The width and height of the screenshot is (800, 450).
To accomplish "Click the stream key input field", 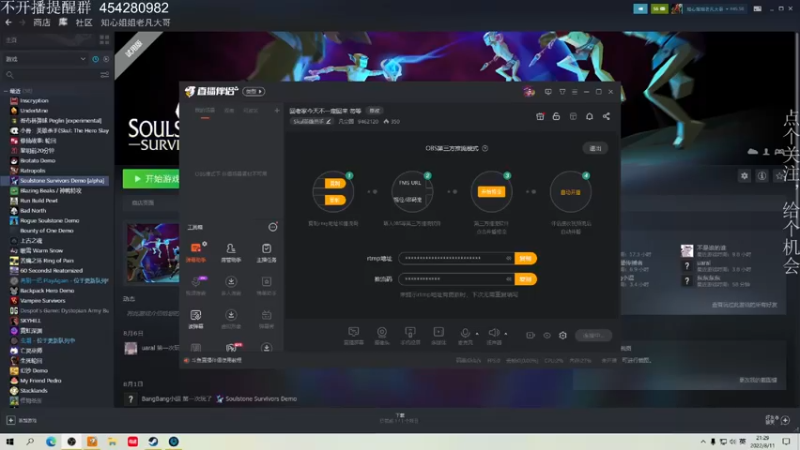I will [x=456, y=279].
